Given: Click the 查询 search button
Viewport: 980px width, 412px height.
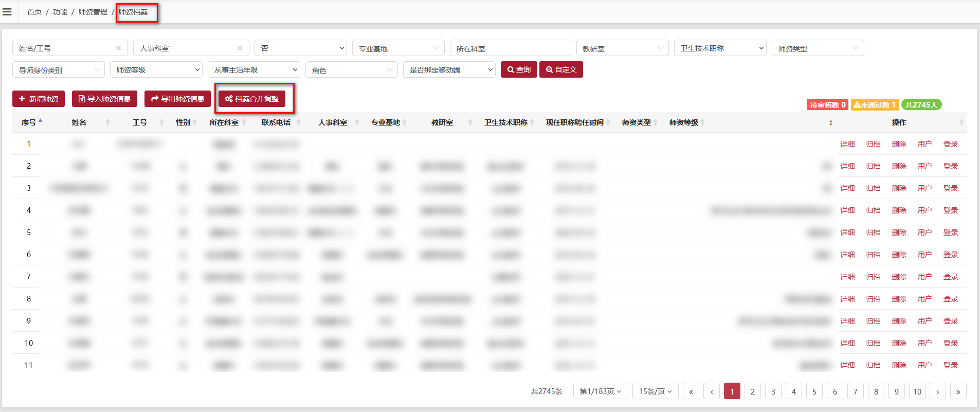Looking at the screenshot, I should click(x=519, y=69).
